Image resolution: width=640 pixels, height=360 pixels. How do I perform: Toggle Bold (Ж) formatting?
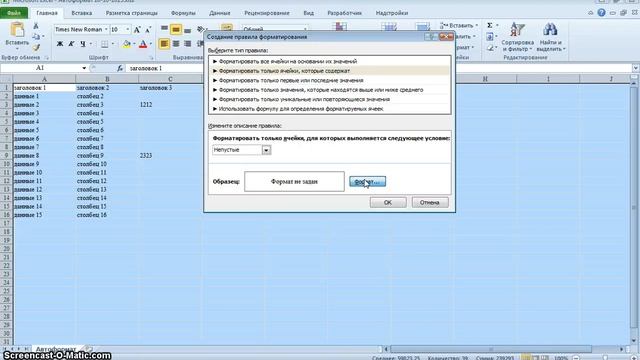60,44
